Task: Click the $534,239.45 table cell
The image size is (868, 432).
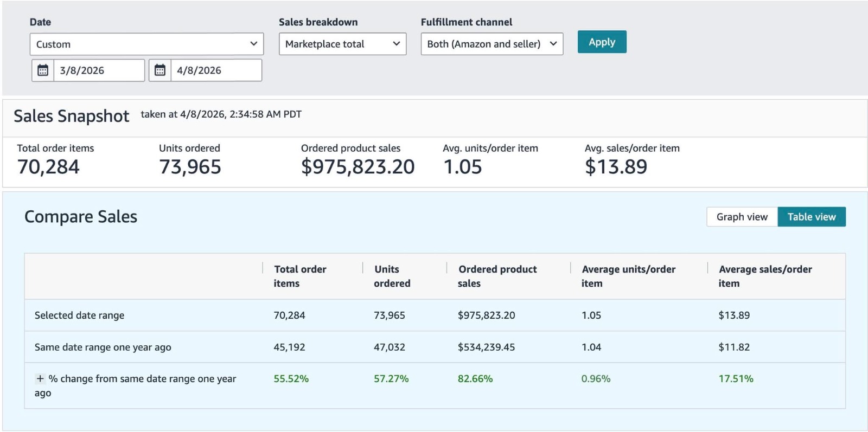Action: [487, 347]
